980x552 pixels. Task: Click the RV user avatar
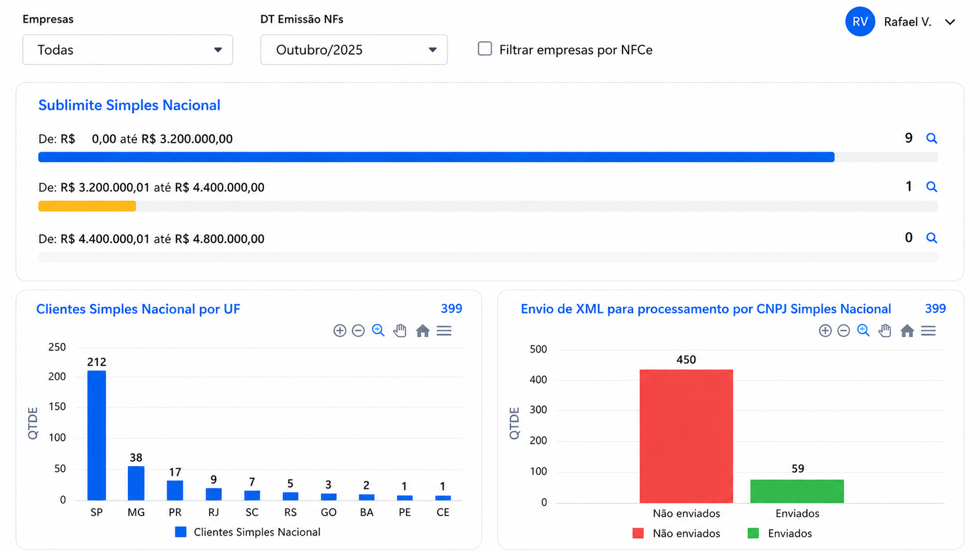[x=860, y=22]
